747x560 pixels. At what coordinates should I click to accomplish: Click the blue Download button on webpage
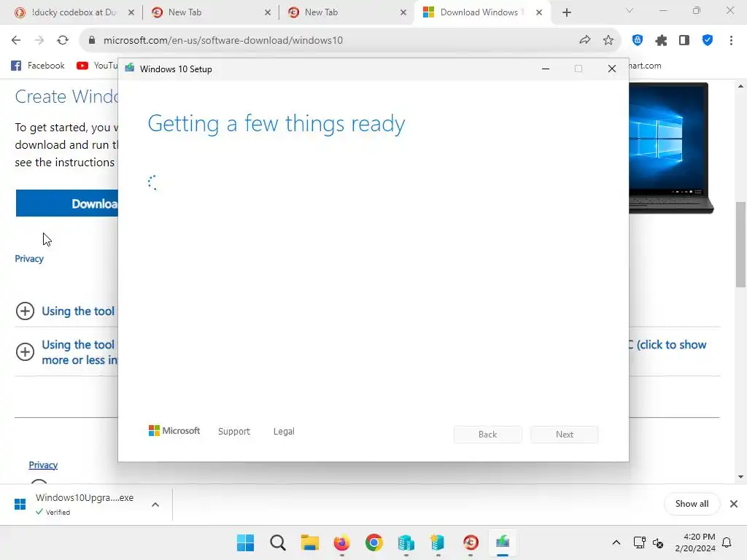click(x=66, y=203)
